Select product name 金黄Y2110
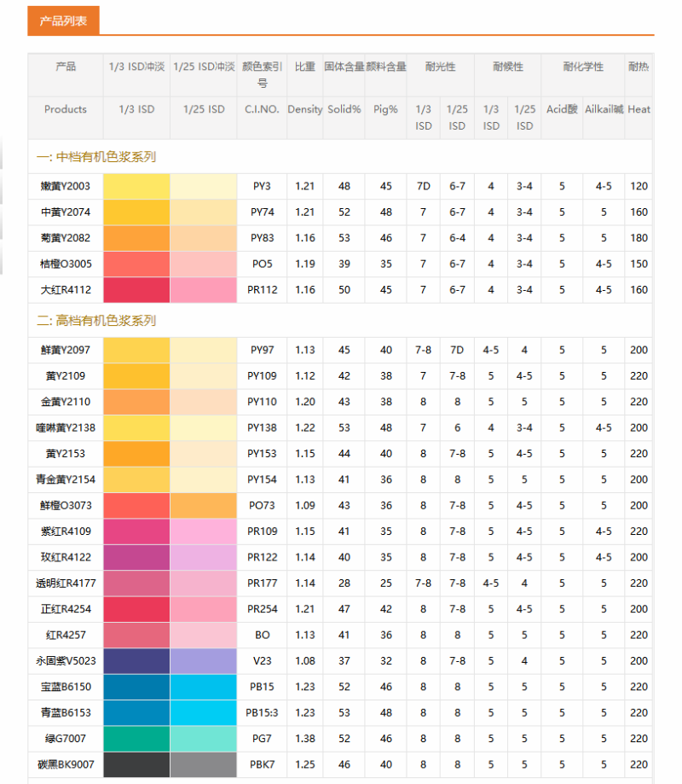Viewport: 682px width, 784px height. [x=66, y=402]
